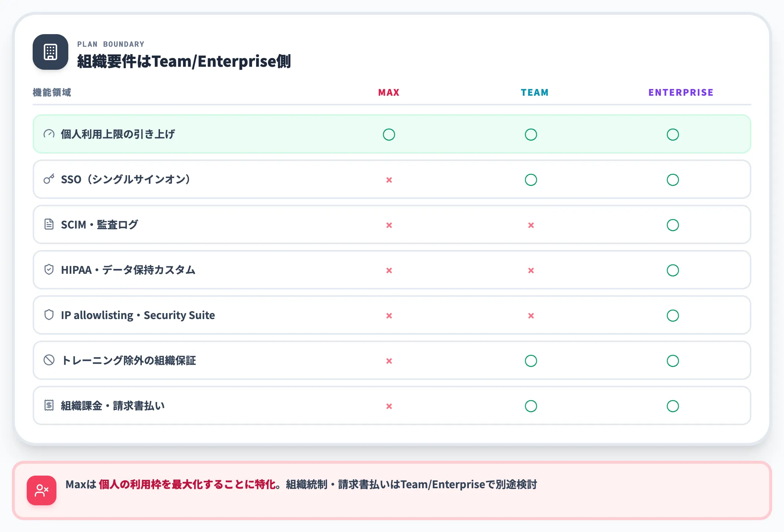Click the Enterprise circle for 個人利用上限の引き上げ
The image size is (784, 532).
(x=673, y=135)
